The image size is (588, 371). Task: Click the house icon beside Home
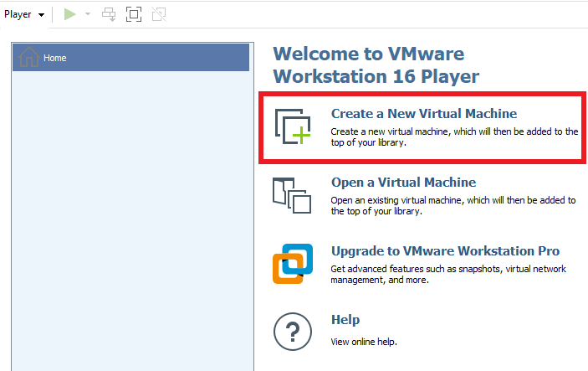coord(29,57)
